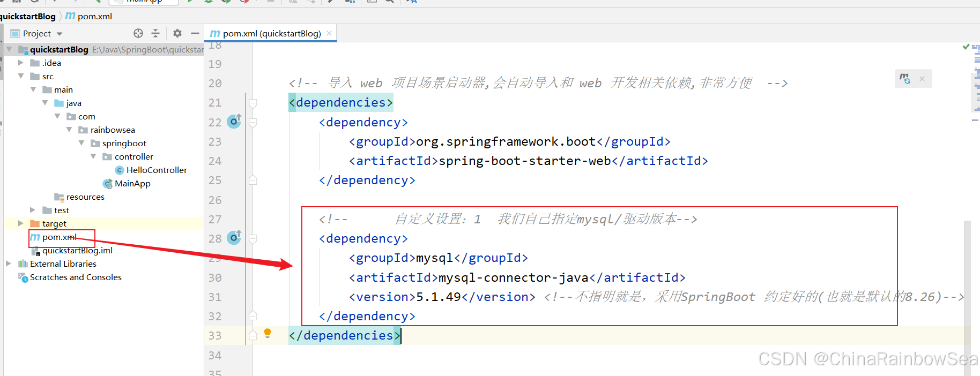Select quickstartBlog.iml in project tree
980x376 pixels.
tap(77, 251)
